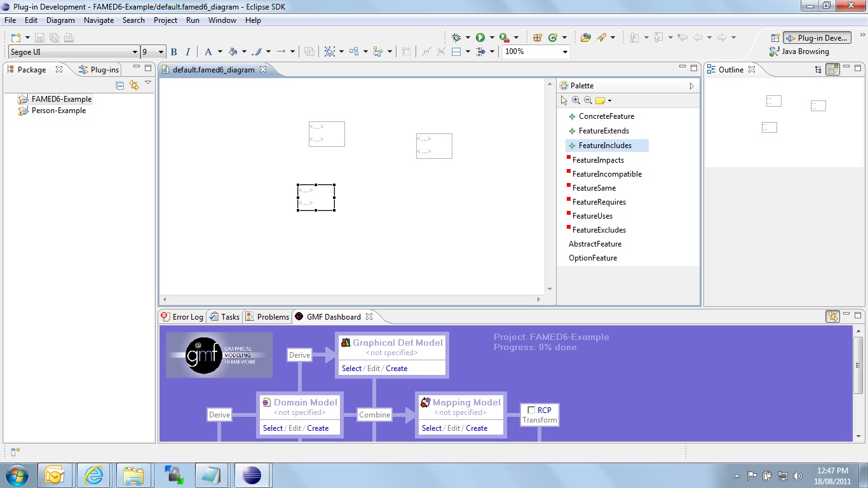
Task: Expand the line style arrow dropdown
Action: pos(292,52)
